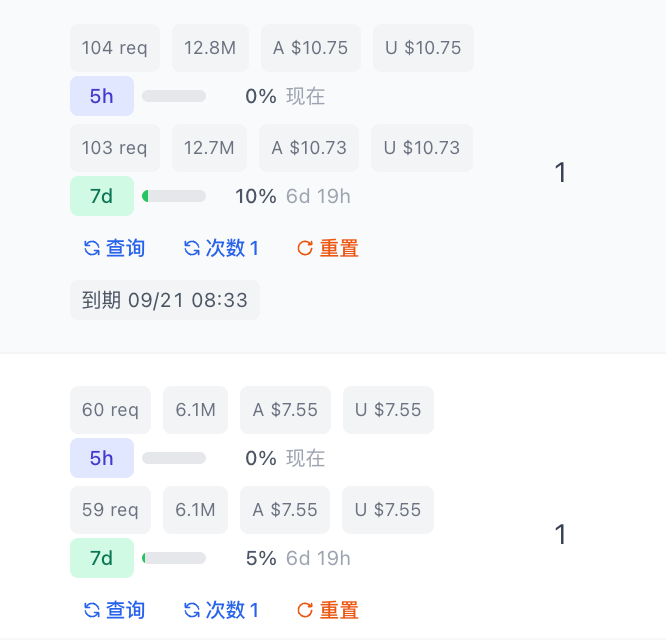Open the 查询 link in the first card
666x640 pixels.
[125, 248]
